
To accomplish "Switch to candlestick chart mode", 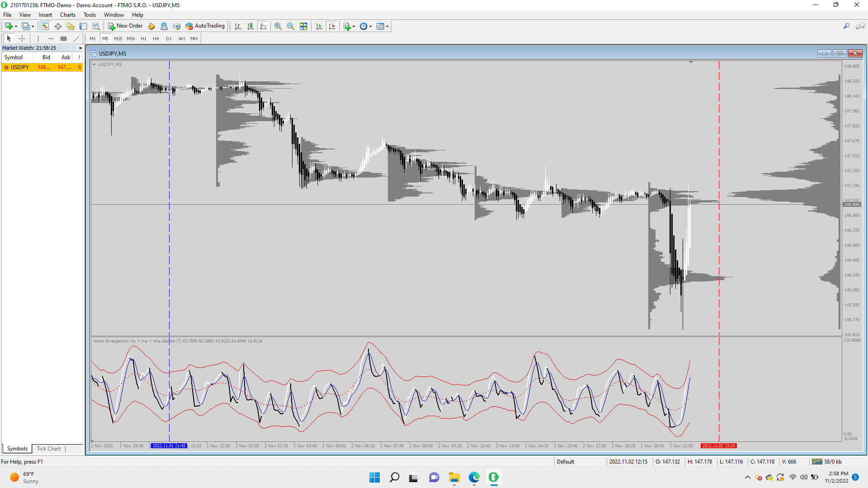I will point(250,26).
